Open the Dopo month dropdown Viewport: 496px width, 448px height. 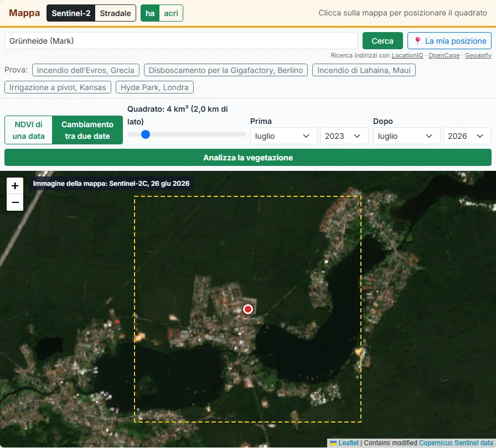tap(406, 136)
